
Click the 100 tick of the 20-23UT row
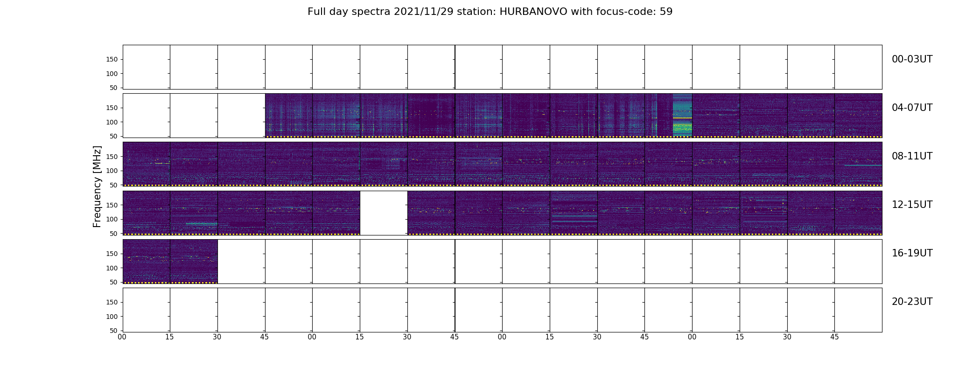click(x=112, y=317)
